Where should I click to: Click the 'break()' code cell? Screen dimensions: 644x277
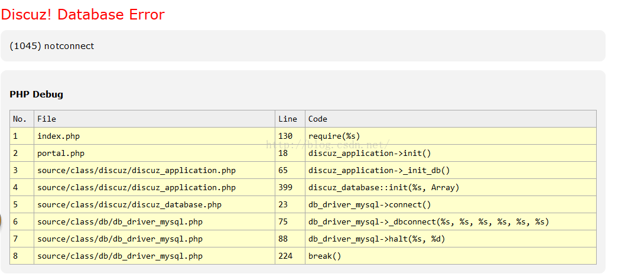coord(451,256)
